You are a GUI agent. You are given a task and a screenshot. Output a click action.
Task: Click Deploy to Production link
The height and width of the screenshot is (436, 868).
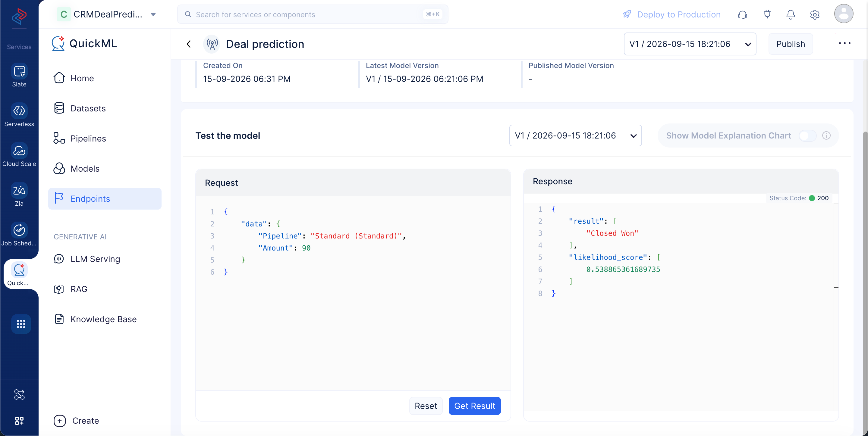click(x=671, y=14)
